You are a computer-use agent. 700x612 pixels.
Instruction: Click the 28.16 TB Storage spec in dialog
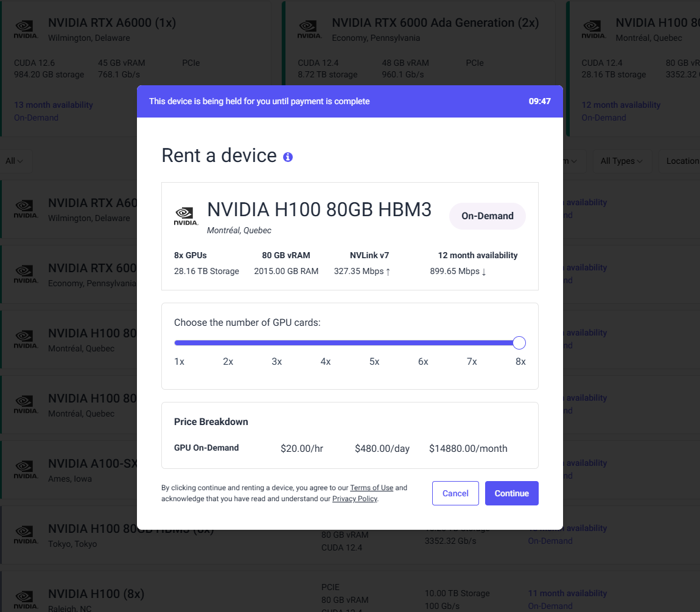207,271
